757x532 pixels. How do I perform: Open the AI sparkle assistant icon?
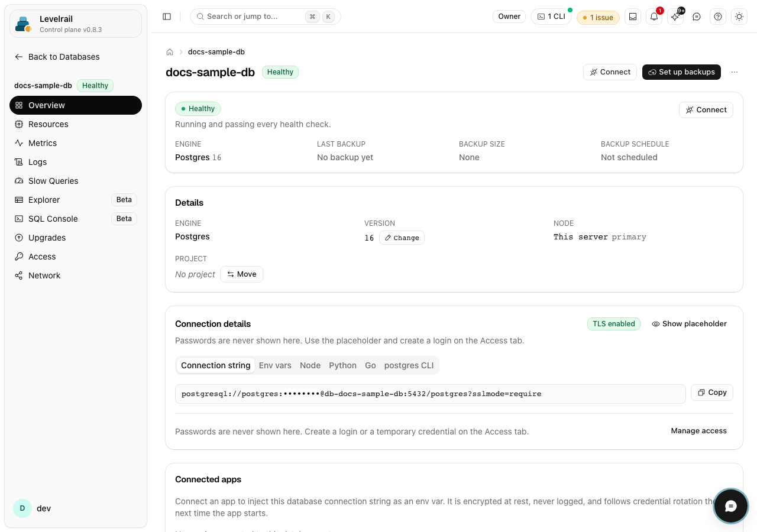675,17
